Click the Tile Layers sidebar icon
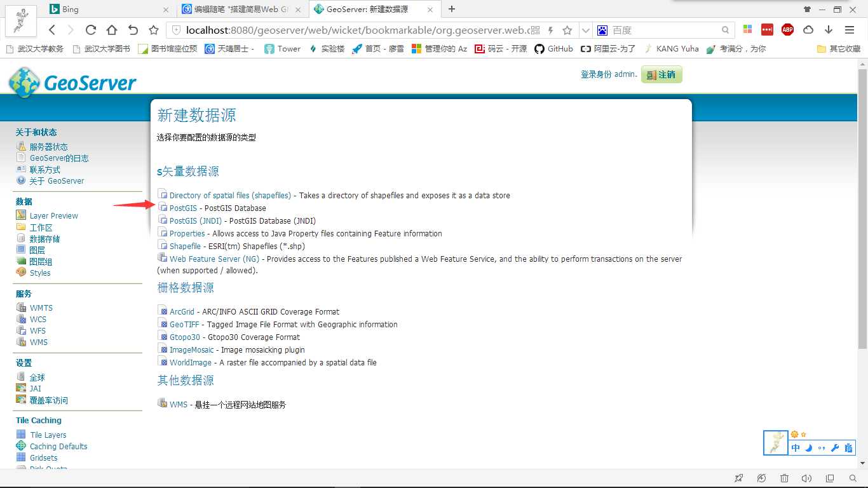Image resolution: width=868 pixels, height=488 pixels. 21,435
